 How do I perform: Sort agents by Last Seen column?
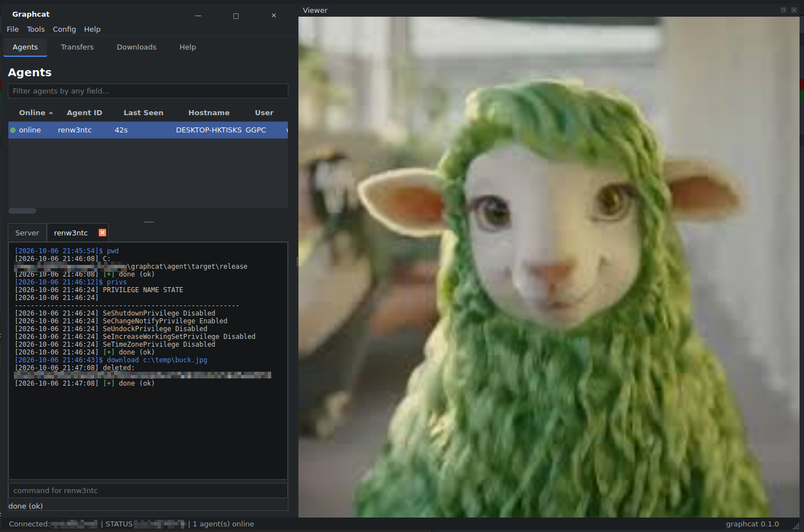click(x=144, y=113)
